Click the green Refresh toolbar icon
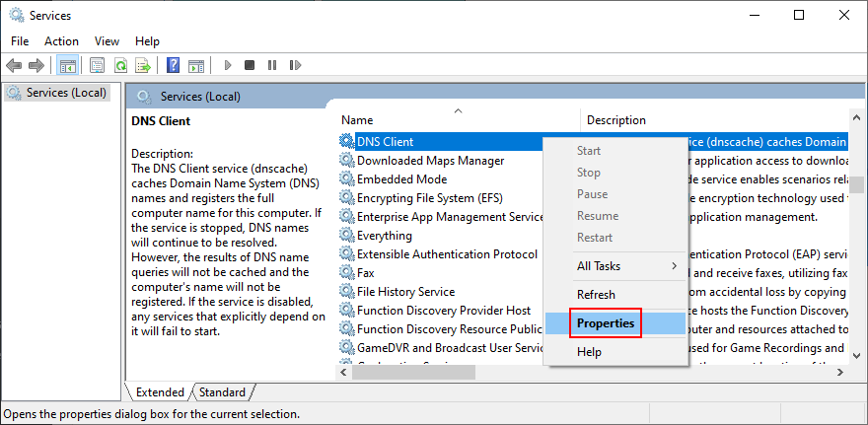The image size is (868, 425). (x=120, y=65)
